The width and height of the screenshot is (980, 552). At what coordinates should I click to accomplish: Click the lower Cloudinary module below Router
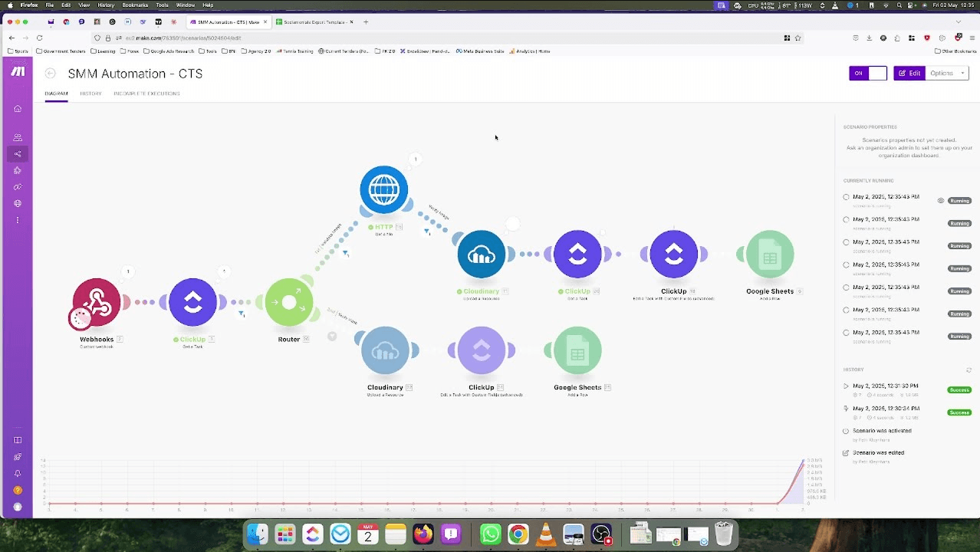tap(385, 350)
